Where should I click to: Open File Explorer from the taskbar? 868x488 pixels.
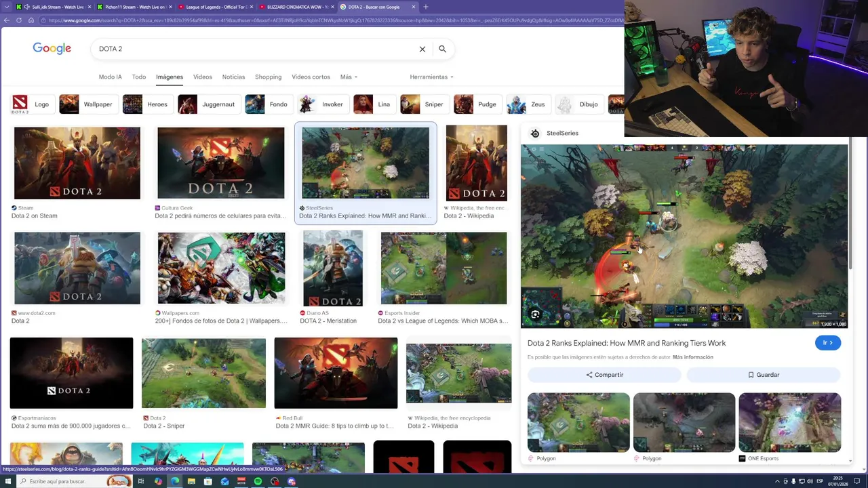[x=191, y=481]
